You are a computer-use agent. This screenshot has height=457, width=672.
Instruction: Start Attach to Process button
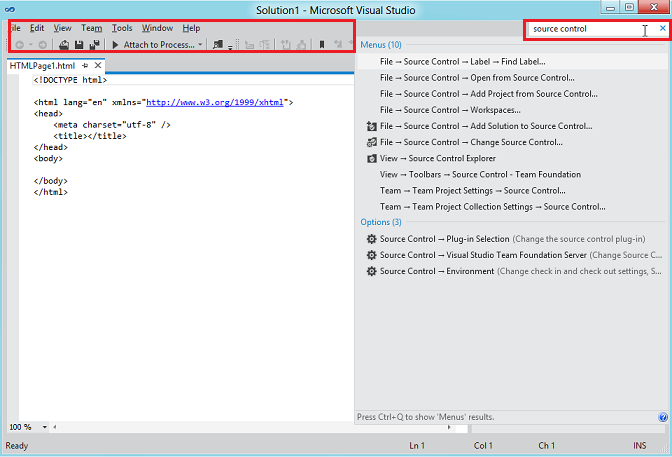(x=154, y=45)
